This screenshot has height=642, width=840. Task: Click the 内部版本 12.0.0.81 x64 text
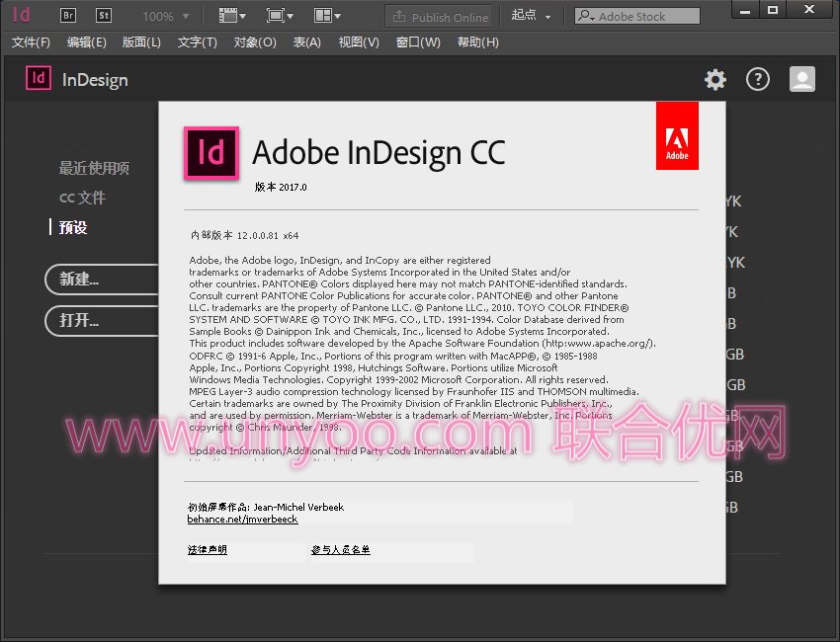coord(244,235)
